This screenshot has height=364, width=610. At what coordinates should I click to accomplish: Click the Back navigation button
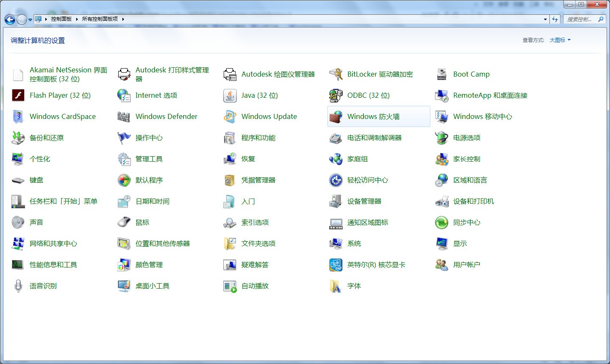point(10,19)
